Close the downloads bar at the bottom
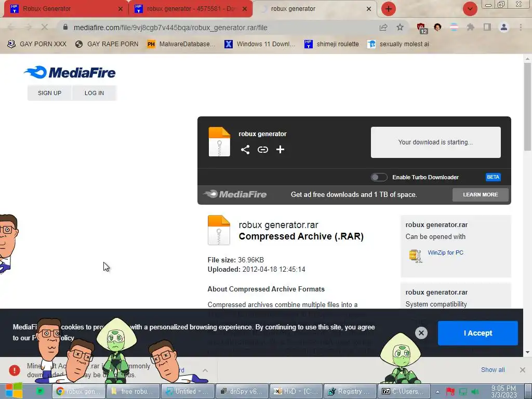 [523, 370]
